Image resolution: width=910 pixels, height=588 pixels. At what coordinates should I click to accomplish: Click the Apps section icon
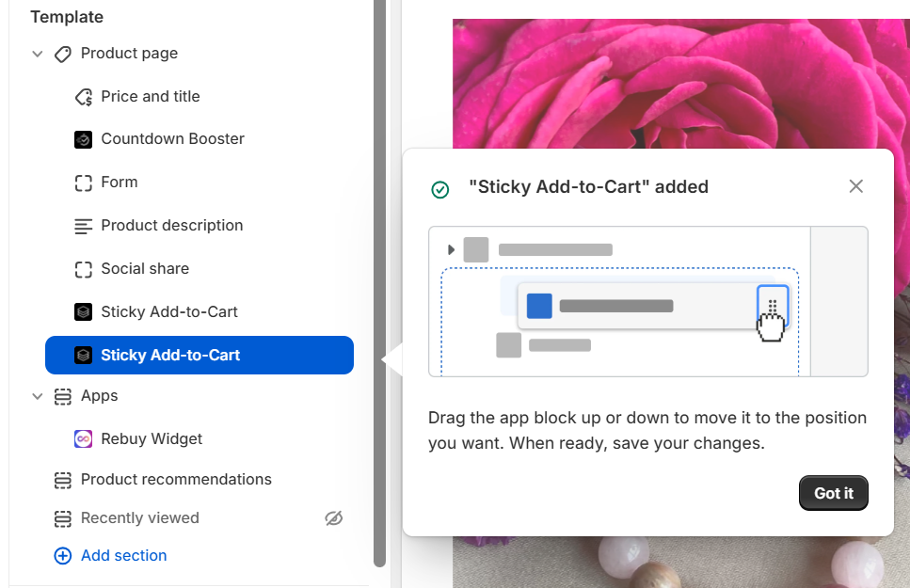click(x=63, y=396)
